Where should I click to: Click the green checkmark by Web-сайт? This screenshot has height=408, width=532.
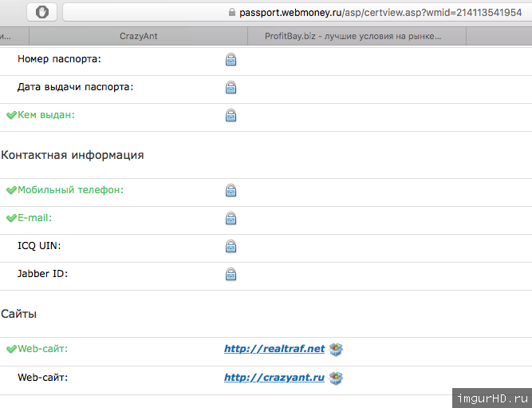coord(11,349)
